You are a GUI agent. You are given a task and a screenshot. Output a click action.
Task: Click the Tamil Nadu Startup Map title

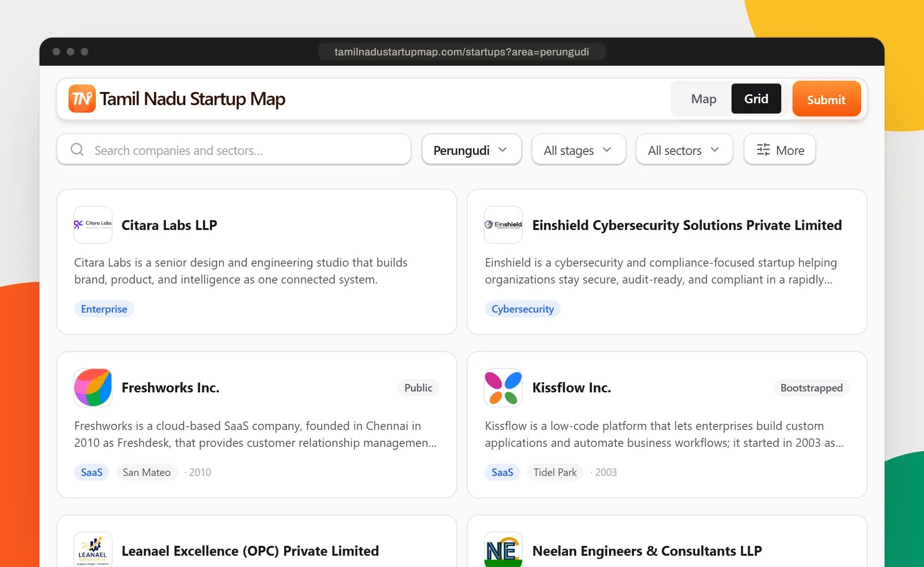click(x=192, y=99)
